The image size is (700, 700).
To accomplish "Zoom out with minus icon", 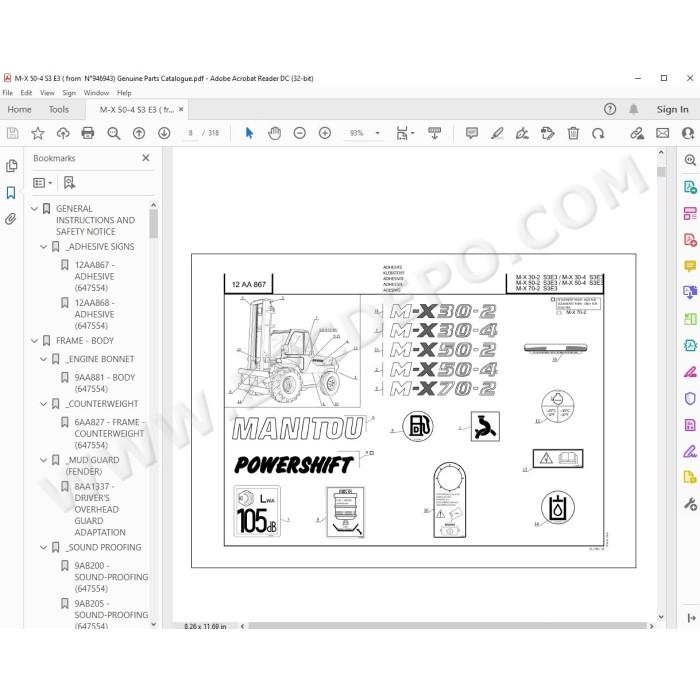I will pos(300,133).
